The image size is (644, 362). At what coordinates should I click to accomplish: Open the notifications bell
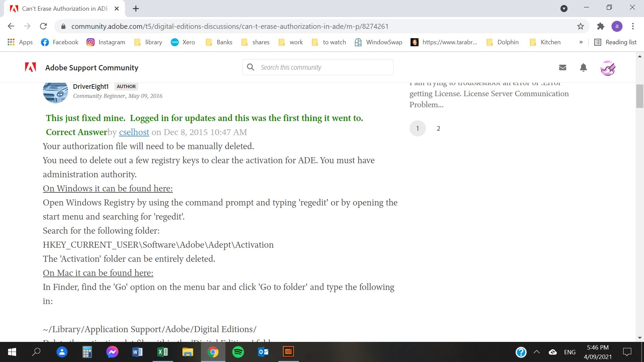coord(583,68)
